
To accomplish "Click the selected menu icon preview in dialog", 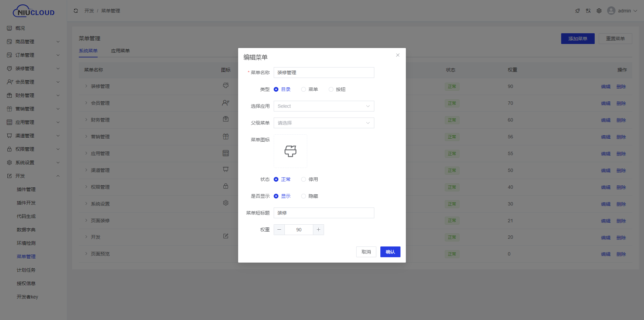I will point(290,151).
